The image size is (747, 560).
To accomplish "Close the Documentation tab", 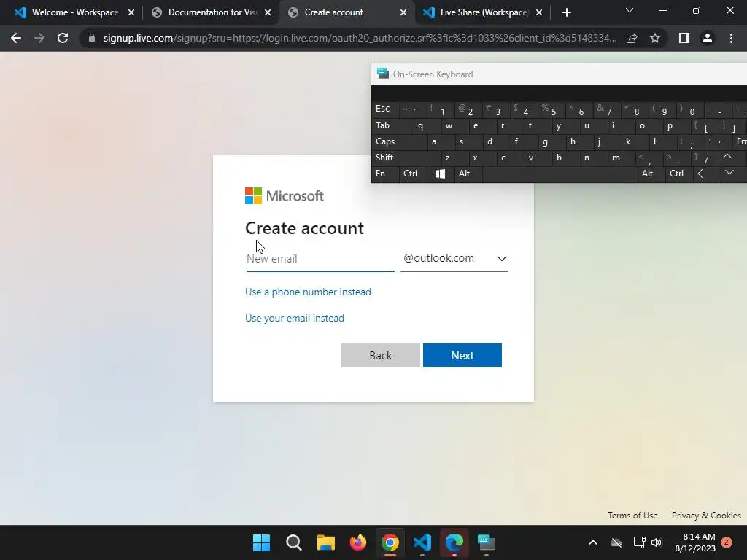I will [268, 12].
